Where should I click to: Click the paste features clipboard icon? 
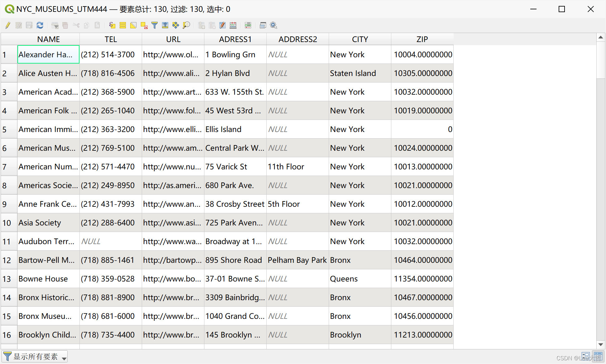coord(97,25)
